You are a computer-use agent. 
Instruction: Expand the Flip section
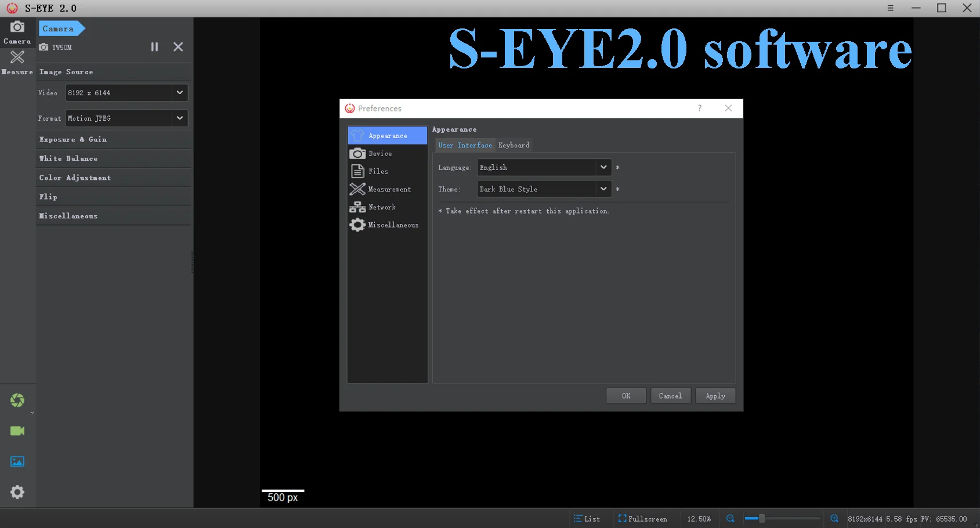[x=114, y=197]
